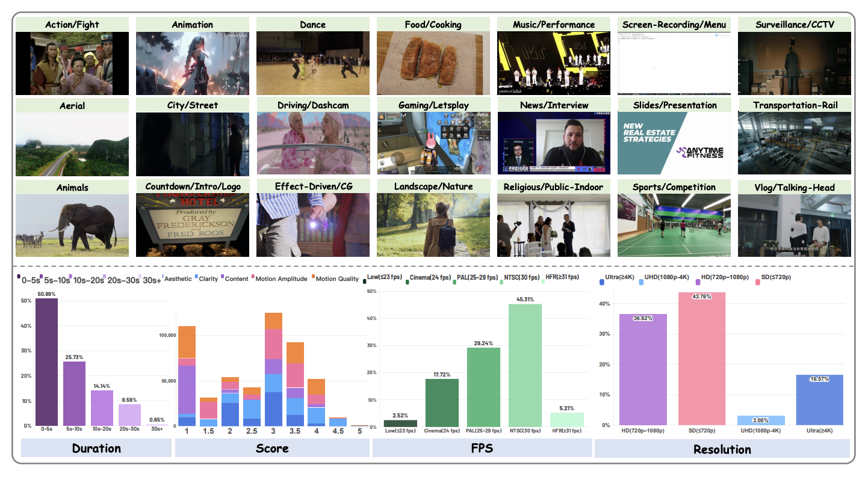Click the Landscape/Nature category header
Screen dimensions: 868x480
tap(433, 186)
